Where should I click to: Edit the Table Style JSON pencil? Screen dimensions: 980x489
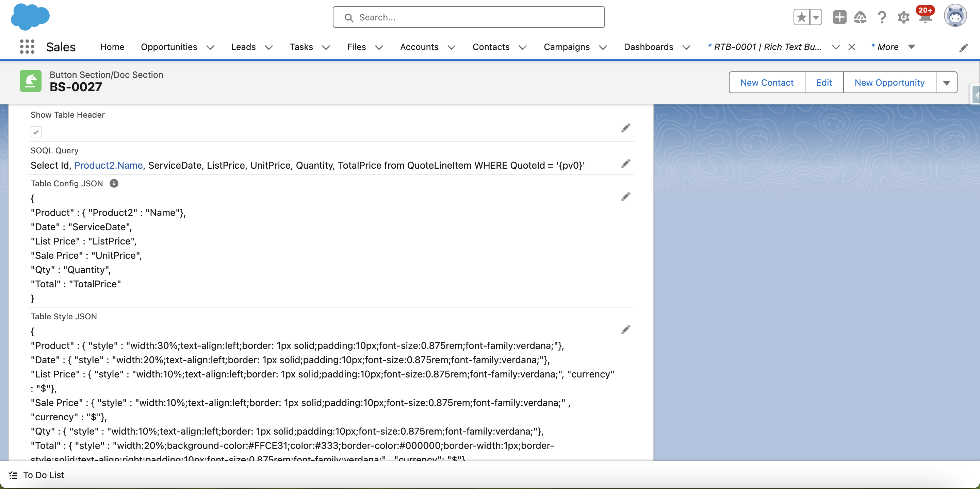(625, 329)
